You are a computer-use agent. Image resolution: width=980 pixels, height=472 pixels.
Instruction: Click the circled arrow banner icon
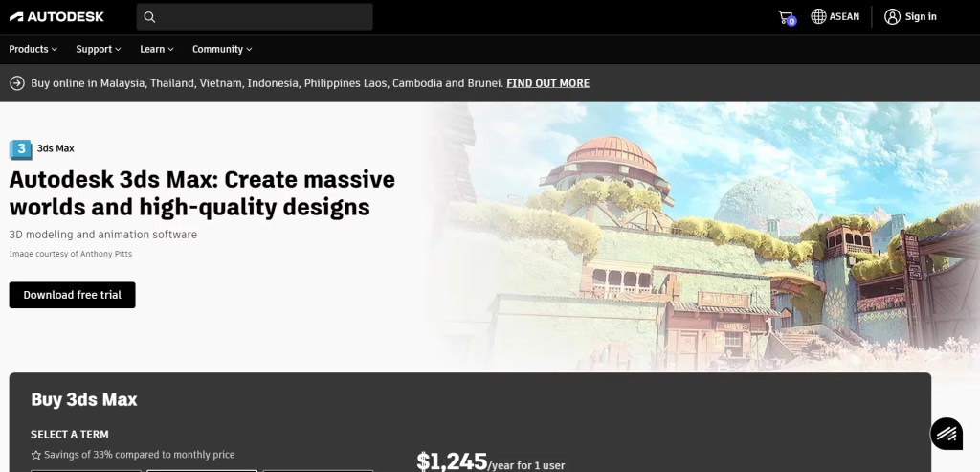coord(17,83)
